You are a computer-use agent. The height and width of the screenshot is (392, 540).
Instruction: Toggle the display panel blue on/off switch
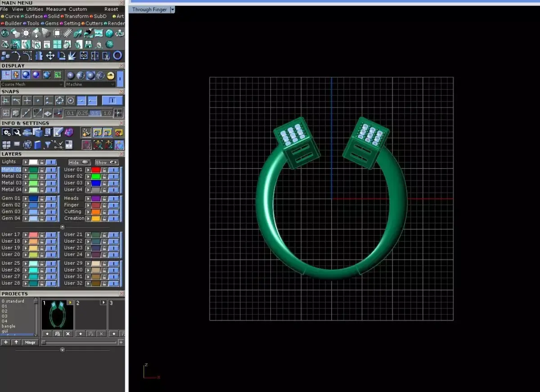pos(120,79)
